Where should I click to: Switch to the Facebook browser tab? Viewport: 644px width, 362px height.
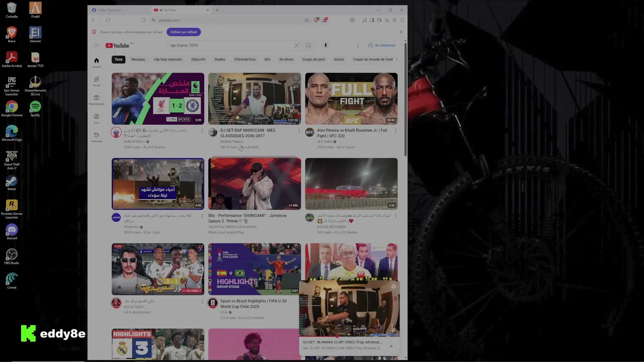119,10
